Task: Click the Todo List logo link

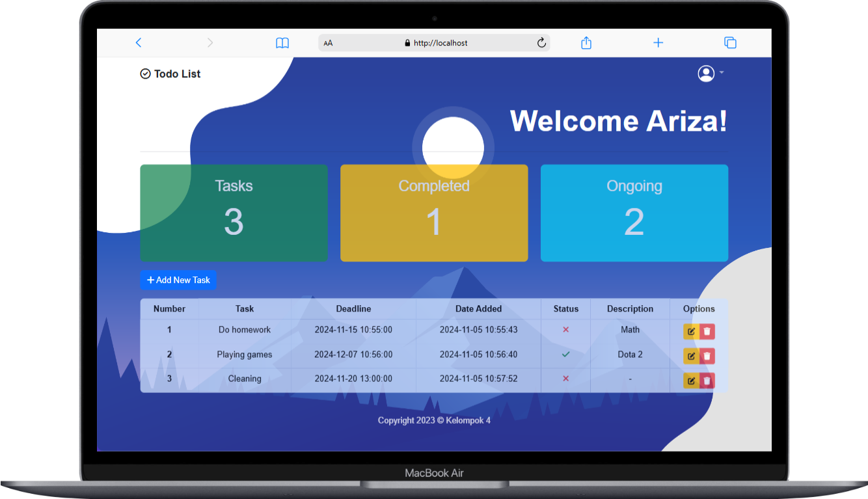Action: tap(170, 74)
